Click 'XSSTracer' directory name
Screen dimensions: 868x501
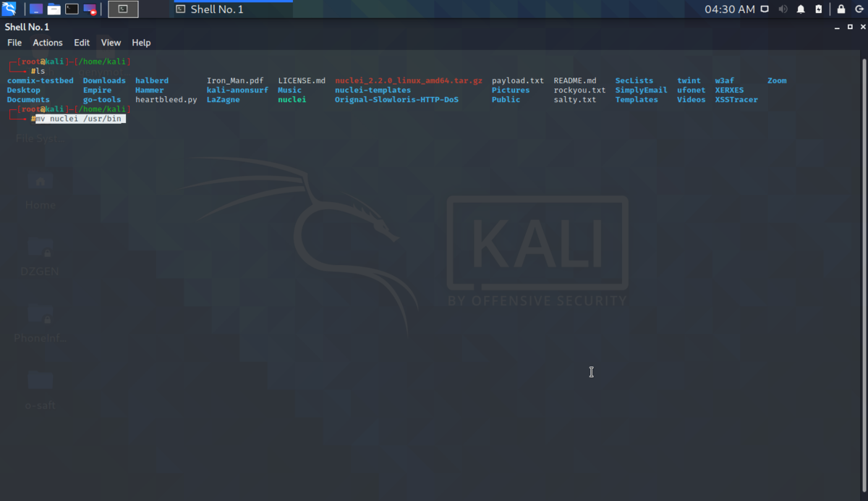(736, 99)
